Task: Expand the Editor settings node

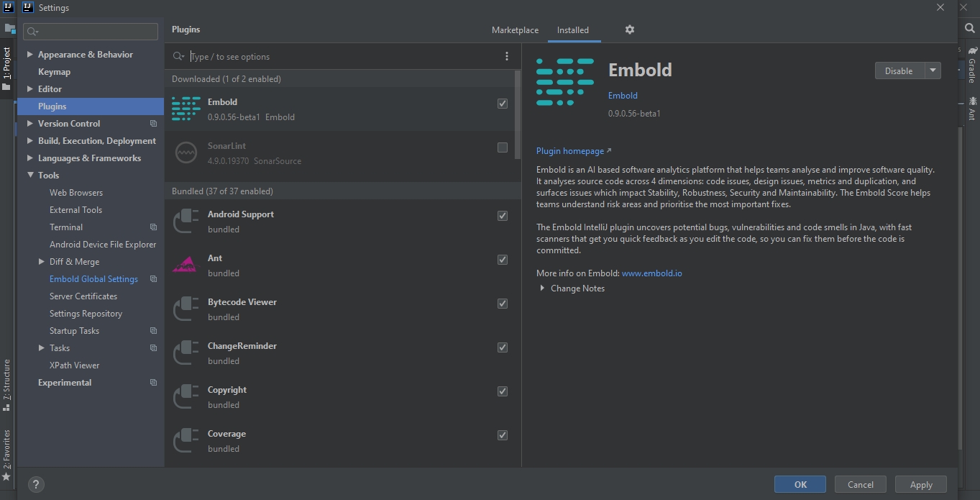Action: tap(30, 89)
